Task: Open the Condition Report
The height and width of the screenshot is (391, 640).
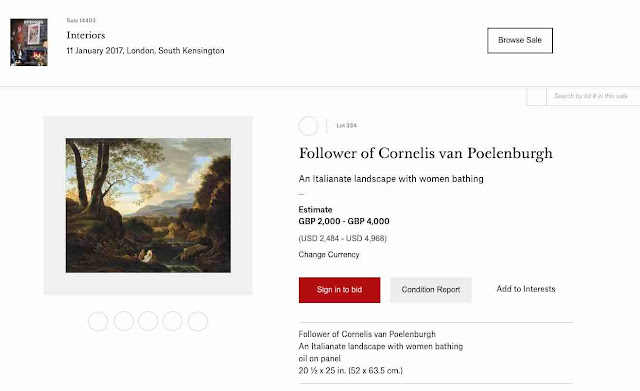Action: pos(431,290)
